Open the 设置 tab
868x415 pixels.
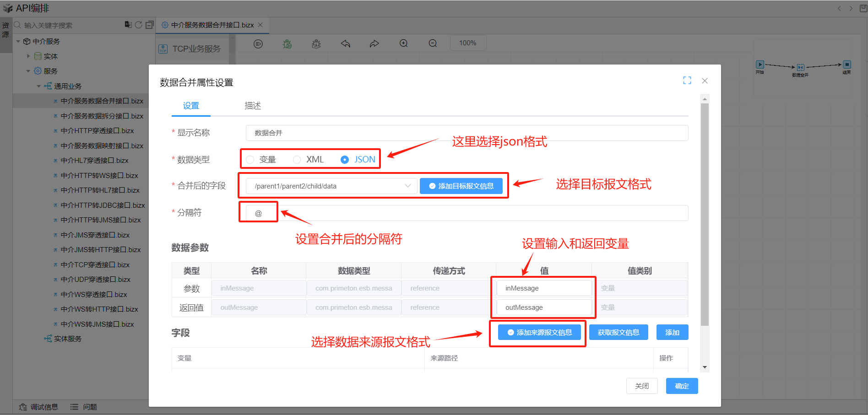tap(191, 106)
